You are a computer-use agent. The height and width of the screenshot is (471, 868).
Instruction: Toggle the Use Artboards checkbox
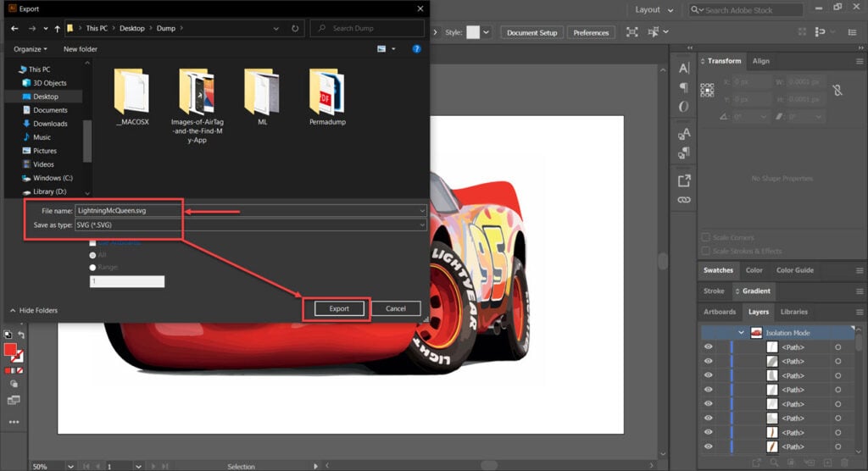pos(92,243)
